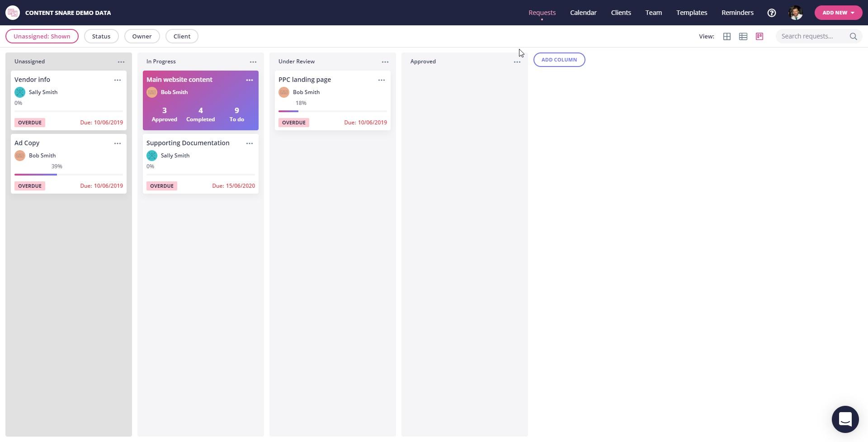Open the Calendar page
868x442 pixels.
point(583,13)
